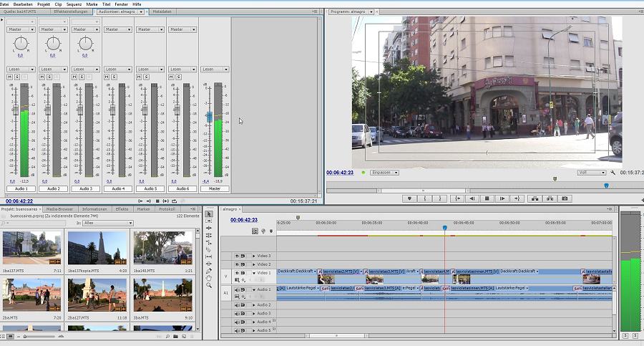
Task: Expand the Audio 2 track
Action: (x=254, y=305)
